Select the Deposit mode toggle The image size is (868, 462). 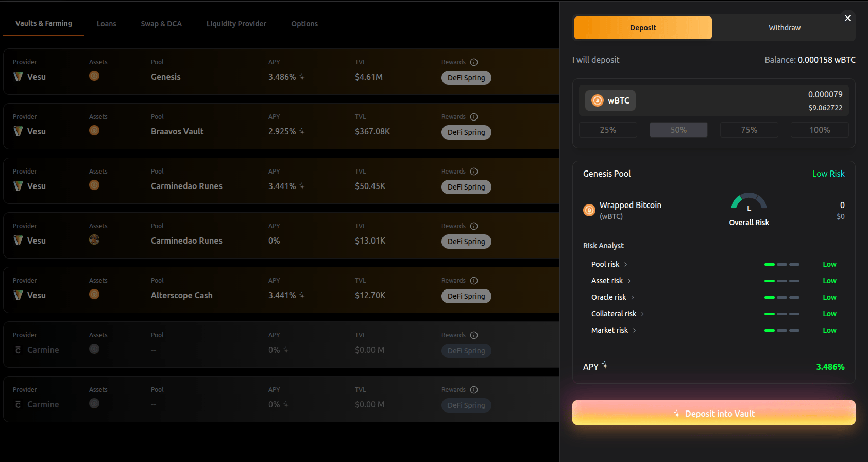pyautogui.click(x=643, y=28)
